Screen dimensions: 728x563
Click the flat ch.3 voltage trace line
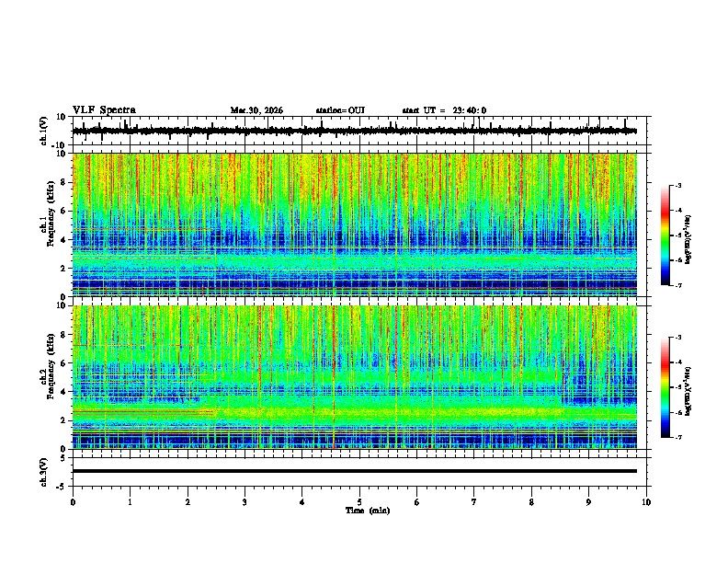tap(354, 471)
